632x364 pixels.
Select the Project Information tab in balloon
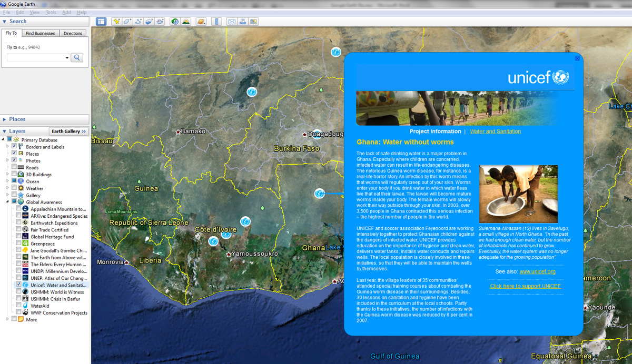435,132
